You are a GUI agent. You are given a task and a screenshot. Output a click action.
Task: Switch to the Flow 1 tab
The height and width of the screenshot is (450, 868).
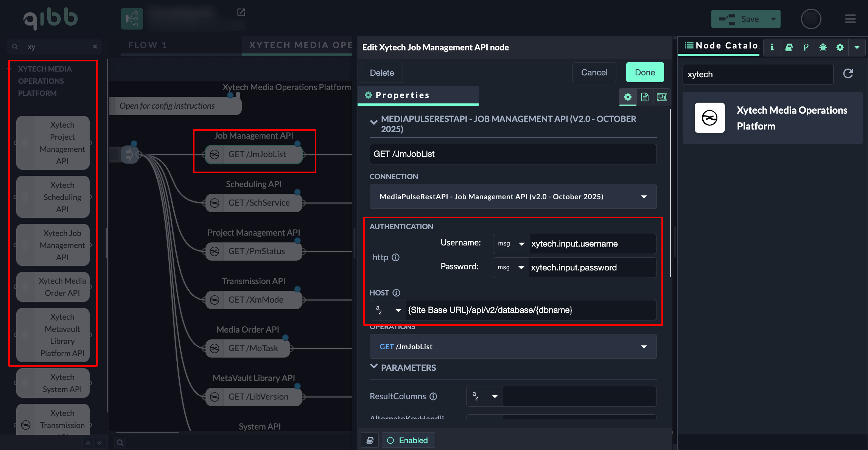click(x=148, y=45)
